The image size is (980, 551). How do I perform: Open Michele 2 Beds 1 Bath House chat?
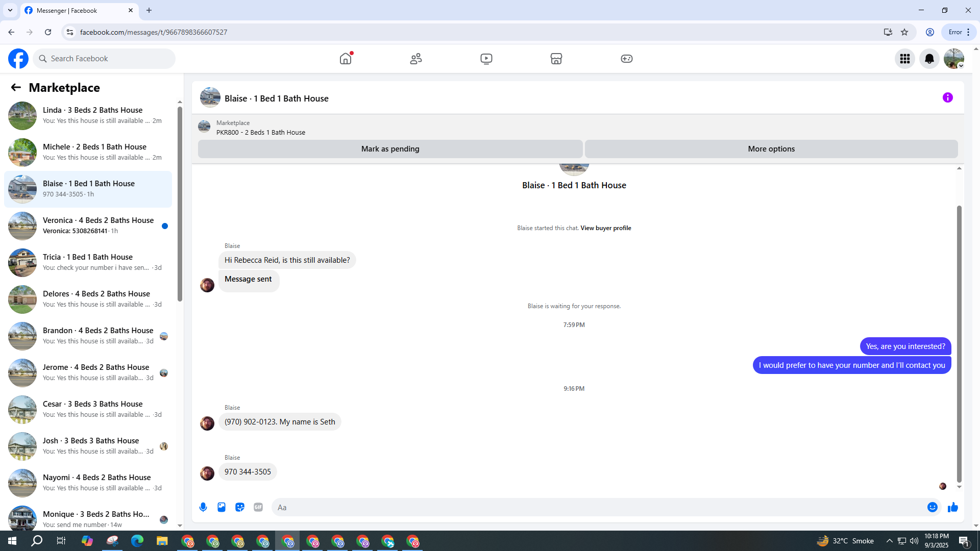(x=88, y=153)
